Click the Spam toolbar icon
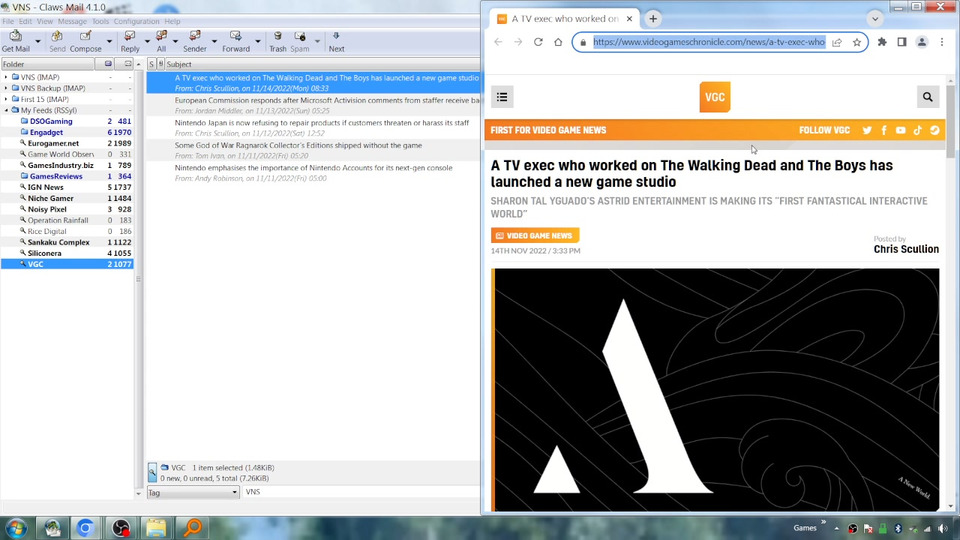960x540 pixels. pyautogui.click(x=299, y=42)
